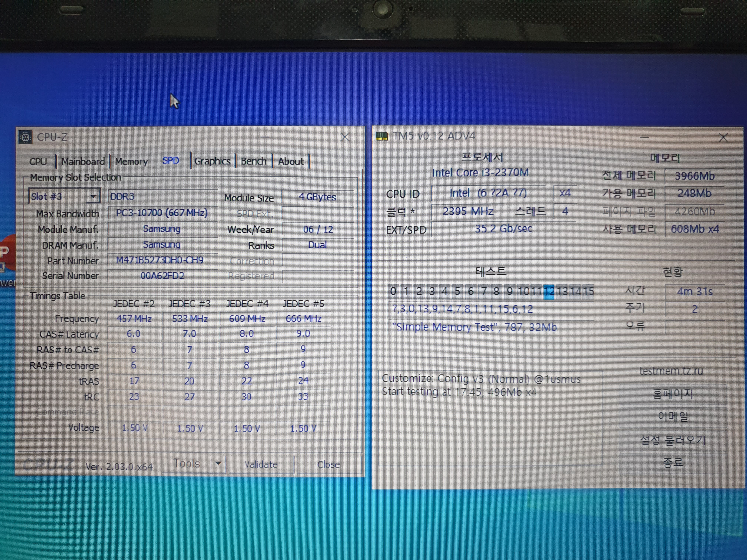Open the Memory tab

(131, 162)
